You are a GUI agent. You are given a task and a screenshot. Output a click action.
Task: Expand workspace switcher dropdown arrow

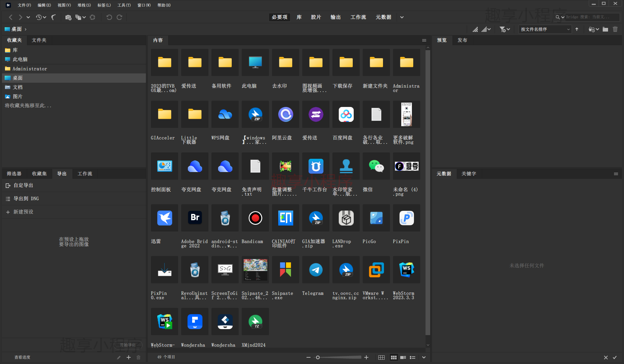[402, 17]
